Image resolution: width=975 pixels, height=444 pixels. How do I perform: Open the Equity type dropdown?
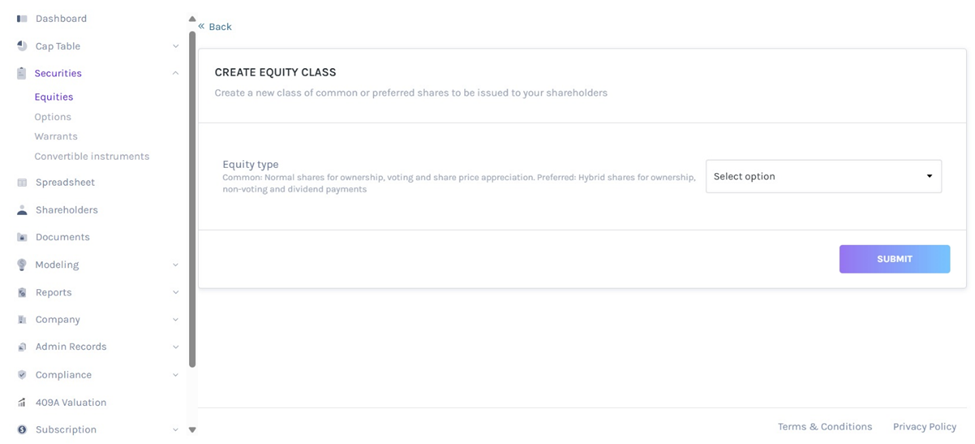[x=823, y=176]
